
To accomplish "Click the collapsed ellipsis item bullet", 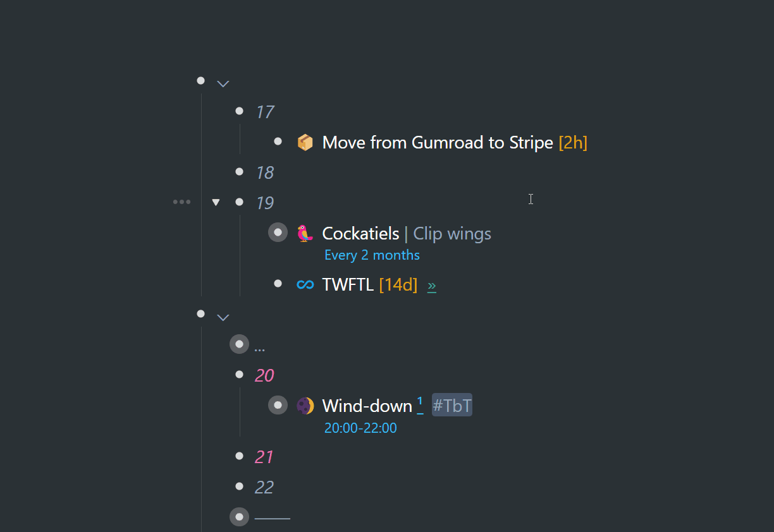I will click(x=239, y=344).
